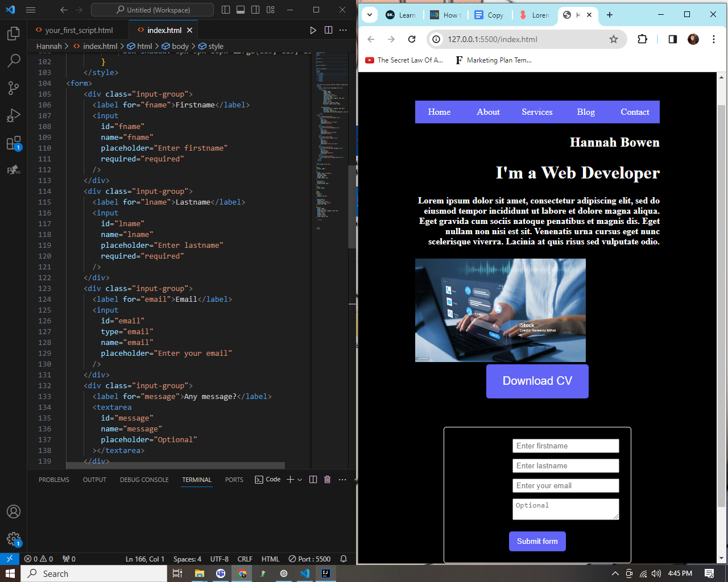The image size is (728, 582).
Task: Focus the Enter firstname field
Action: tap(566, 446)
